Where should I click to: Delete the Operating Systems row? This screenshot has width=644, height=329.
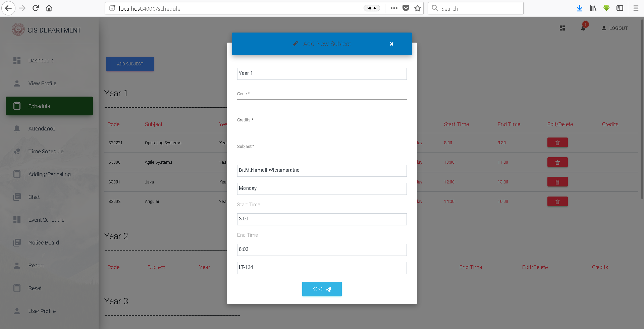click(x=557, y=143)
